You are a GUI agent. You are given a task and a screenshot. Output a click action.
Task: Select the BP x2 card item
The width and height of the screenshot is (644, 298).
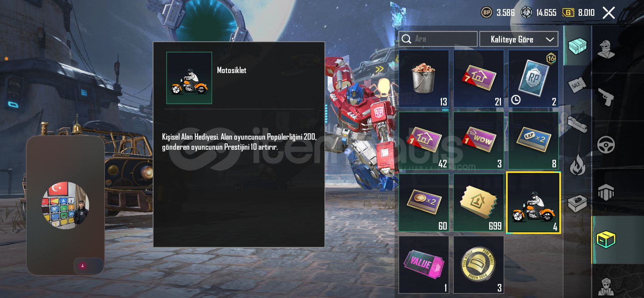click(x=424, y=203)
